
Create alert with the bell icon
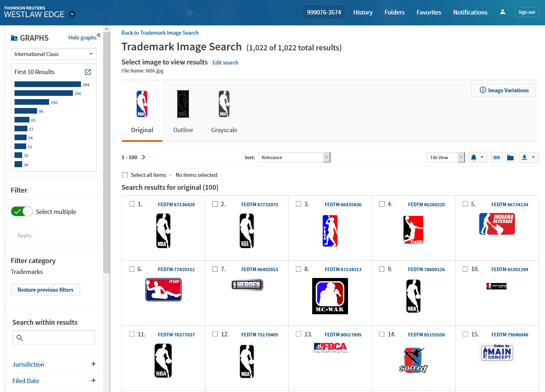474,158
